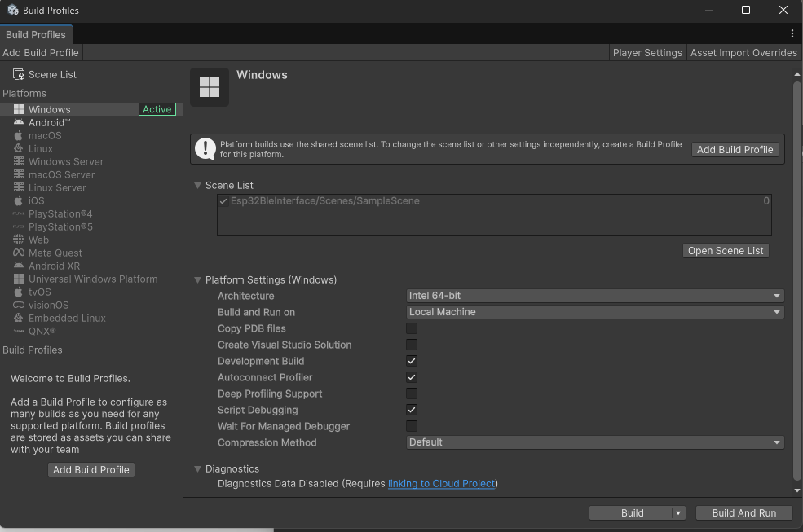Image resolution: width=803 pixels, height=532 pixels.
Task: Click the macOS platform icon
Action: point(19,135)
